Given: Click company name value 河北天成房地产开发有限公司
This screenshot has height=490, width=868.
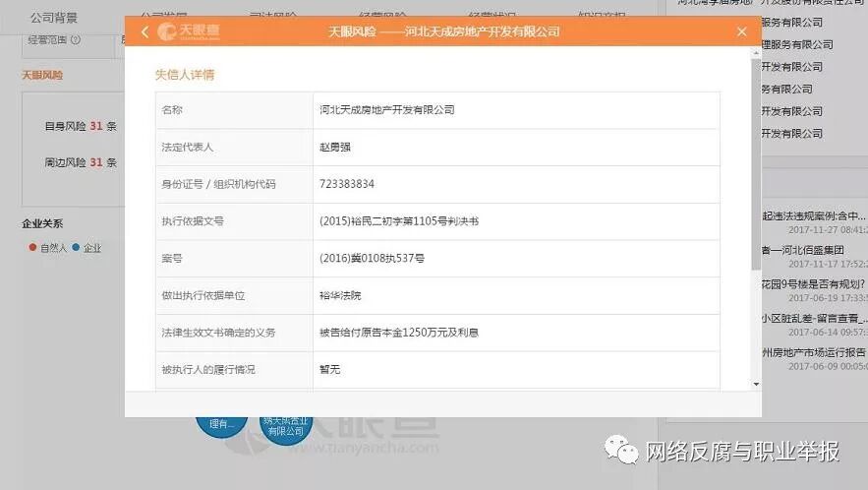Looking at the screenshot, I should coord(387,110).
